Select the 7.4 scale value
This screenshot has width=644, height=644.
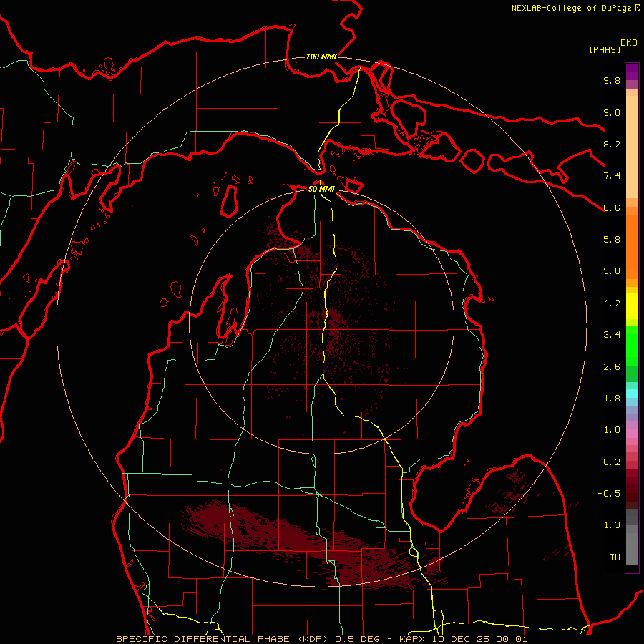(612, 176)
